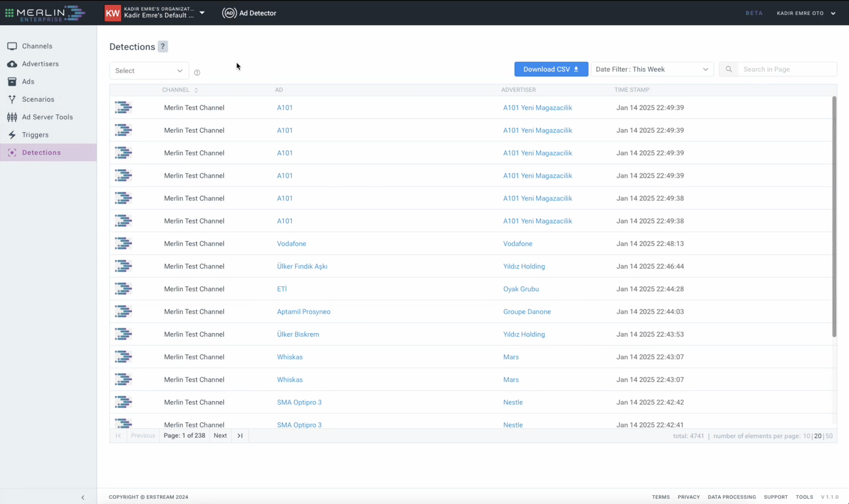Click the Channels monitor icon in sidebar
This screenshot has width=849, height=504.
[x=12, y=46]
